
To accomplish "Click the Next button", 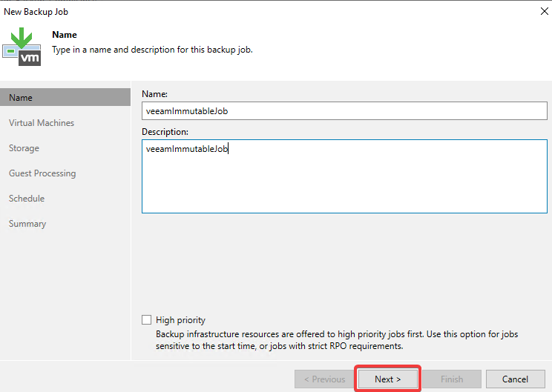I will [x=387, y=379].
